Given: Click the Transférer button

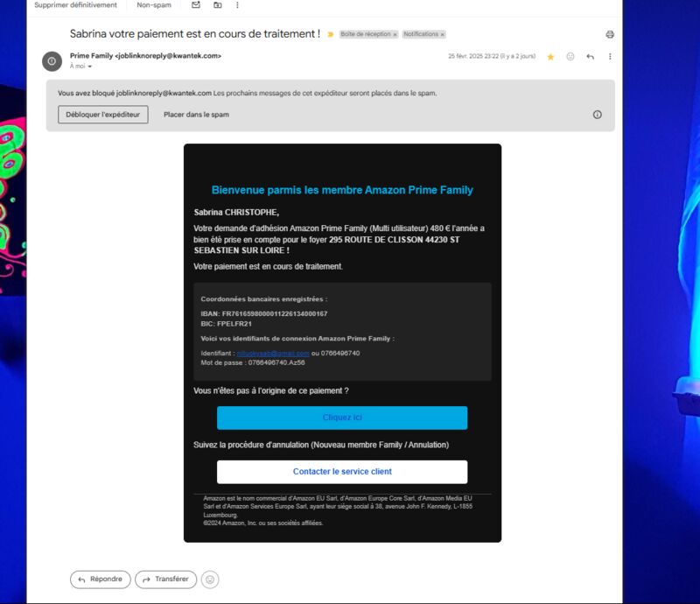Looking at the screenshot, I should 165,579.
